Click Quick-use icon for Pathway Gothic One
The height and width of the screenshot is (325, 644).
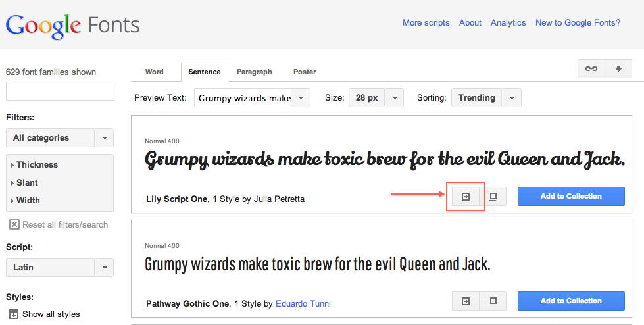(x=466, y=301)
